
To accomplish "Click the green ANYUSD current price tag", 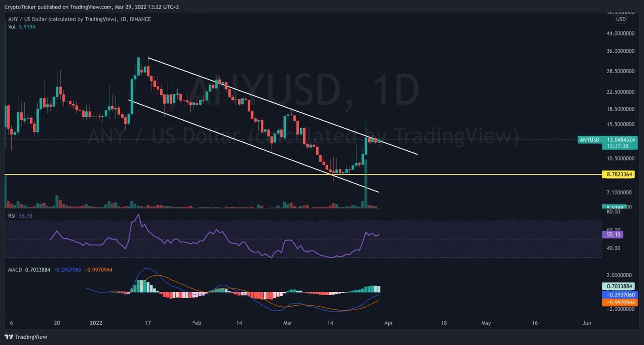I will click(x=607, y=142).
